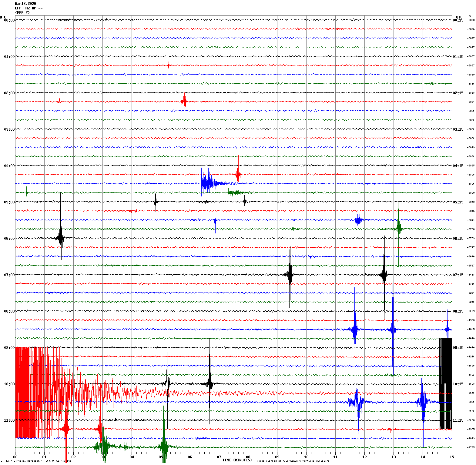Viewport: 476px width, 465px height.
Task: Select the 04:00 hour label on left
Action: [x=9, y=166]
